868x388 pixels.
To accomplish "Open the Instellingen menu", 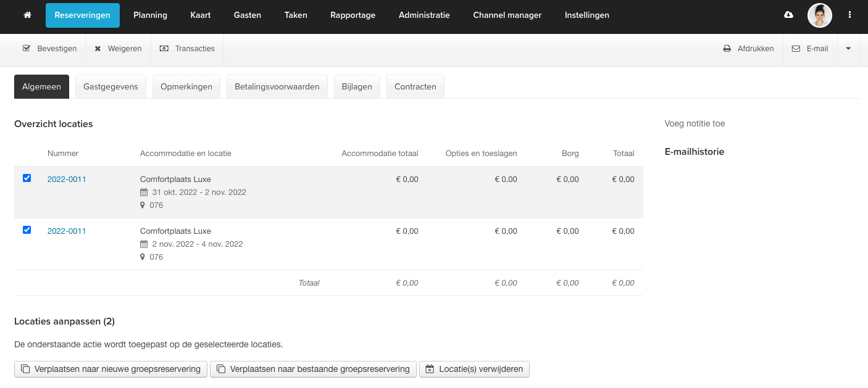I will [587, 15].
